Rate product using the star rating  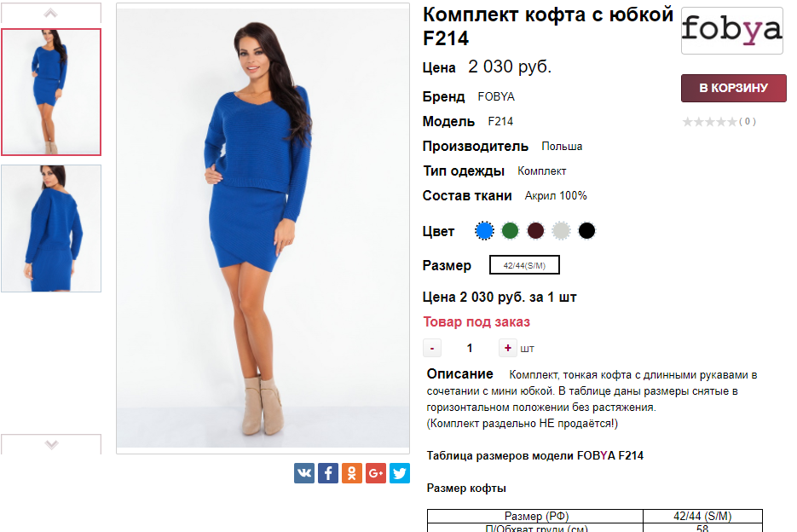709,122
